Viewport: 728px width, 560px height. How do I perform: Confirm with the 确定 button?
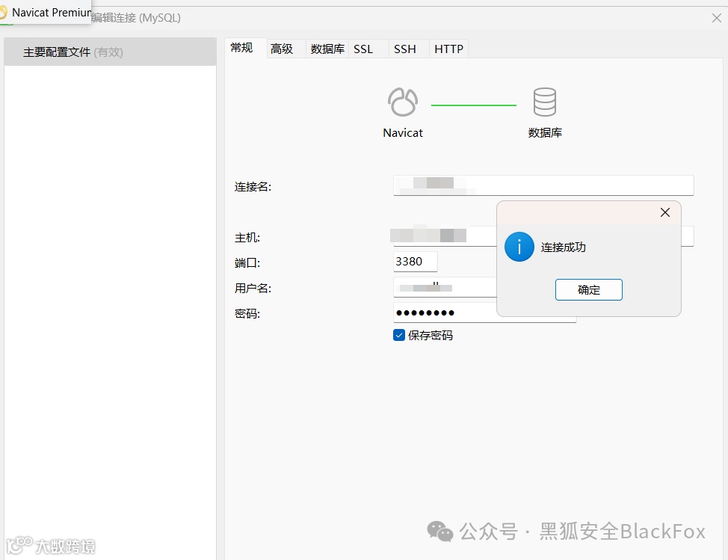pos(589,290)
